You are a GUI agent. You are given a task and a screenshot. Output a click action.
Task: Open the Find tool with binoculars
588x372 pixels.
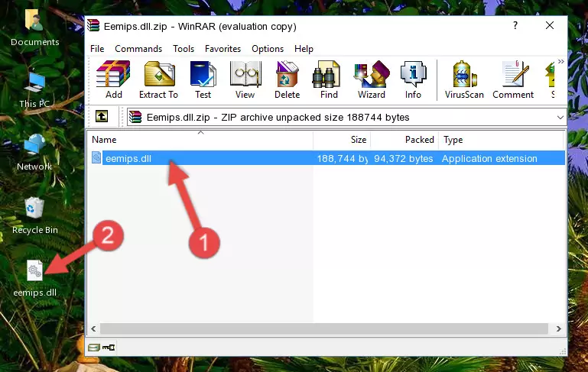(329, 79)
